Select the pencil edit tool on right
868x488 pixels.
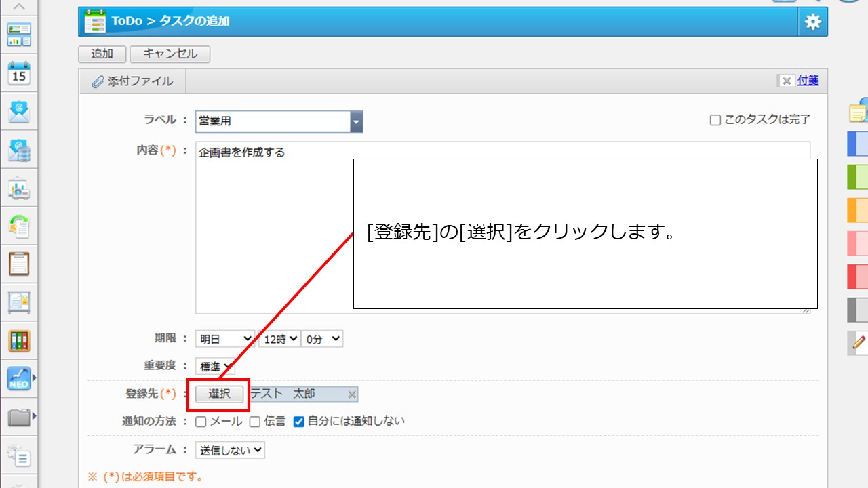tap(859, 343)
